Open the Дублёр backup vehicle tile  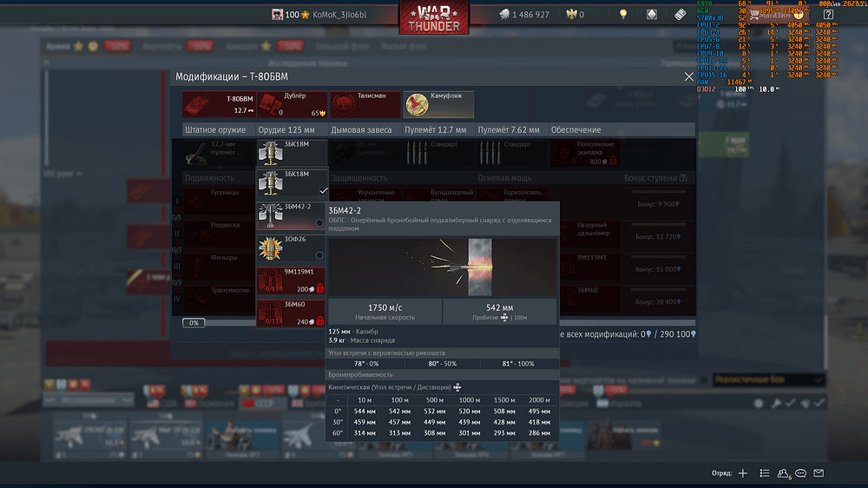(292, 104)
